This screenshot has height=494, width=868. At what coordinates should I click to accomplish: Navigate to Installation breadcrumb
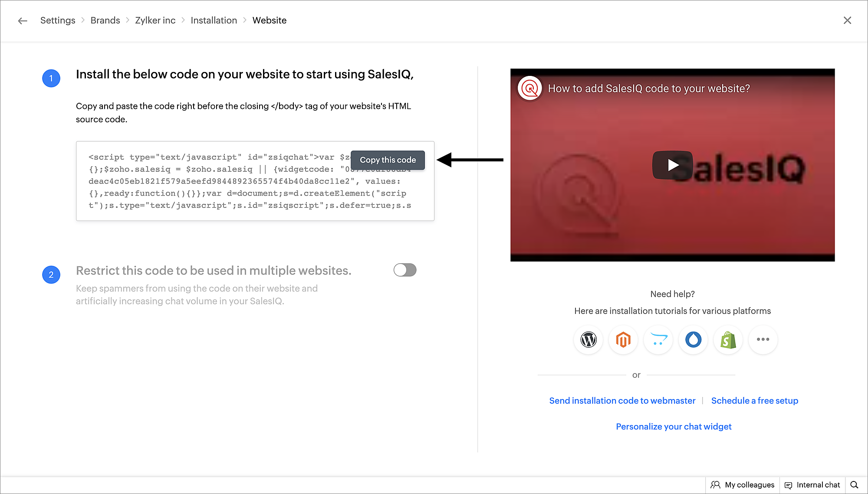pos(214,20)
